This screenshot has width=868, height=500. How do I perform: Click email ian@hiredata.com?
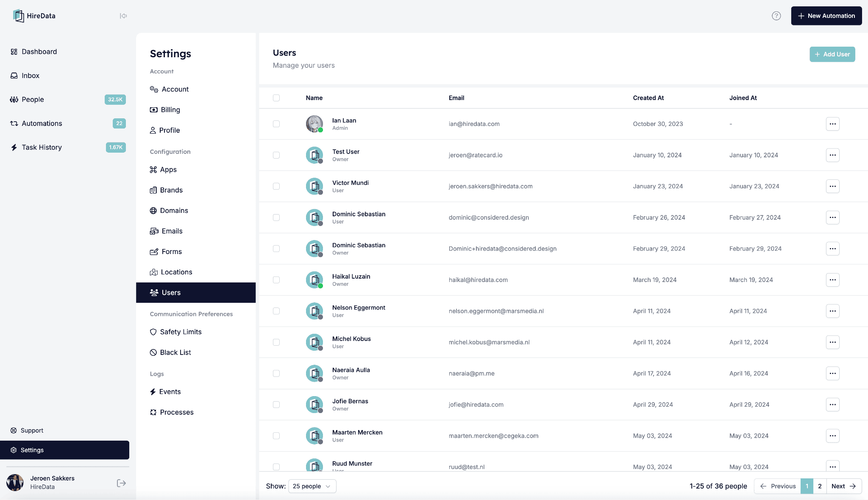point(474,124)
